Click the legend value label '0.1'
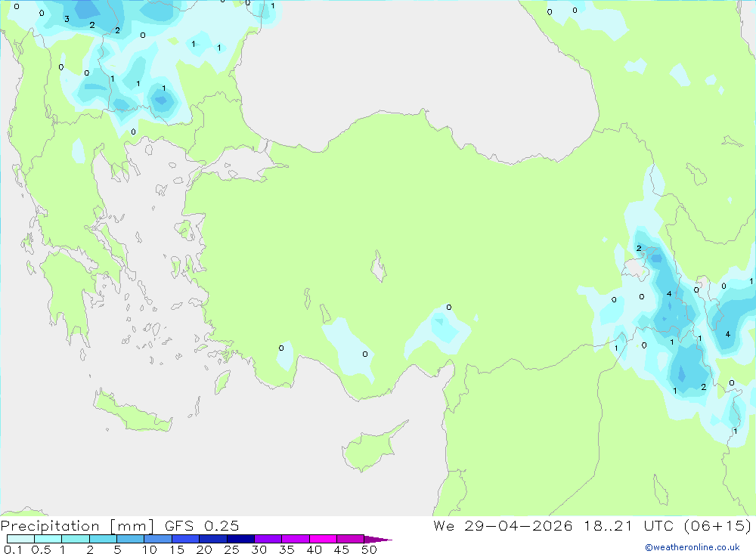756x554 pixels. (13, 549)
